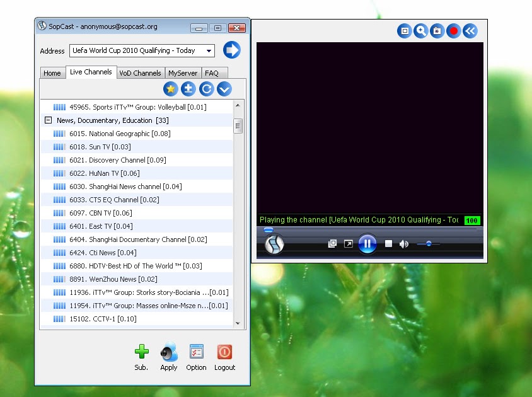532x397 pixels.
Task: Pick the 6022 HuNan TV channel
Action: click(137, 173)
